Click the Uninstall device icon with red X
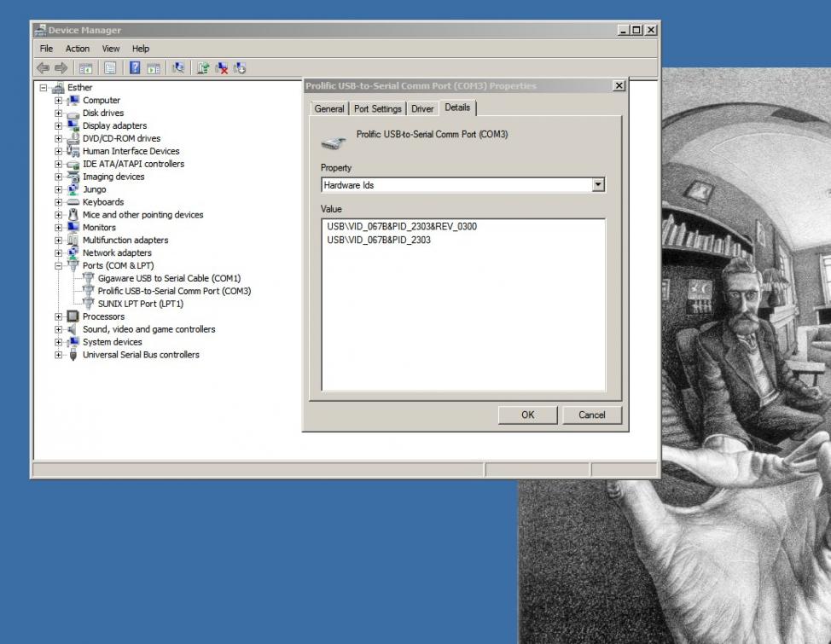The image size is (831, 644). tap(222, 68)
